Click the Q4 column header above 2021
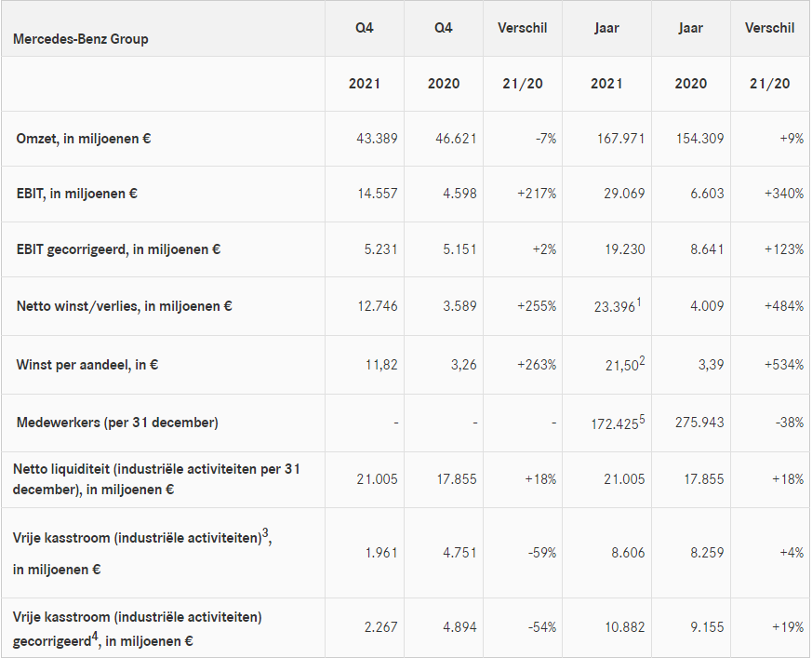812x658 pixels. (x=365, y=28)
